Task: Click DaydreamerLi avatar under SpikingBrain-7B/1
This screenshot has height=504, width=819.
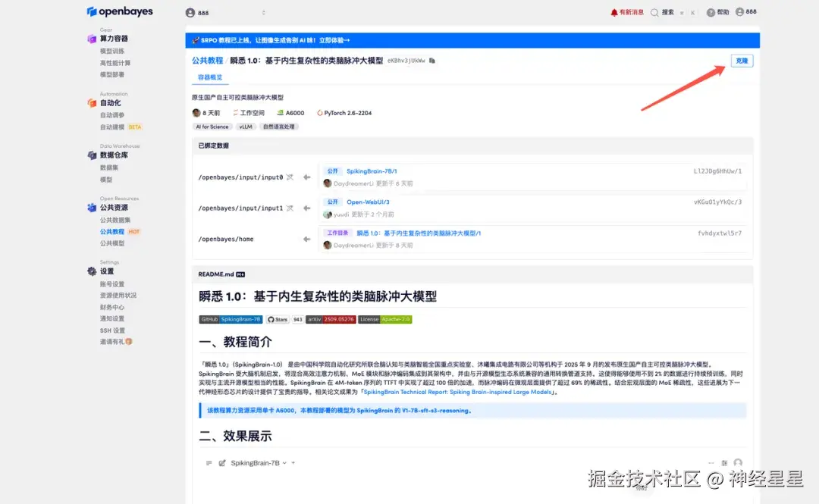Action: (328, 183)
